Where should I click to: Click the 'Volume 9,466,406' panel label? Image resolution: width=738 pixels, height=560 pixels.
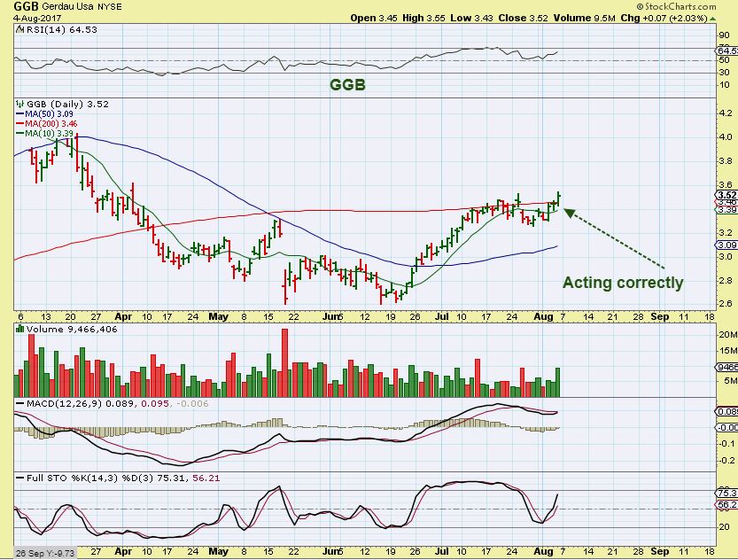(x=72, y=330)
